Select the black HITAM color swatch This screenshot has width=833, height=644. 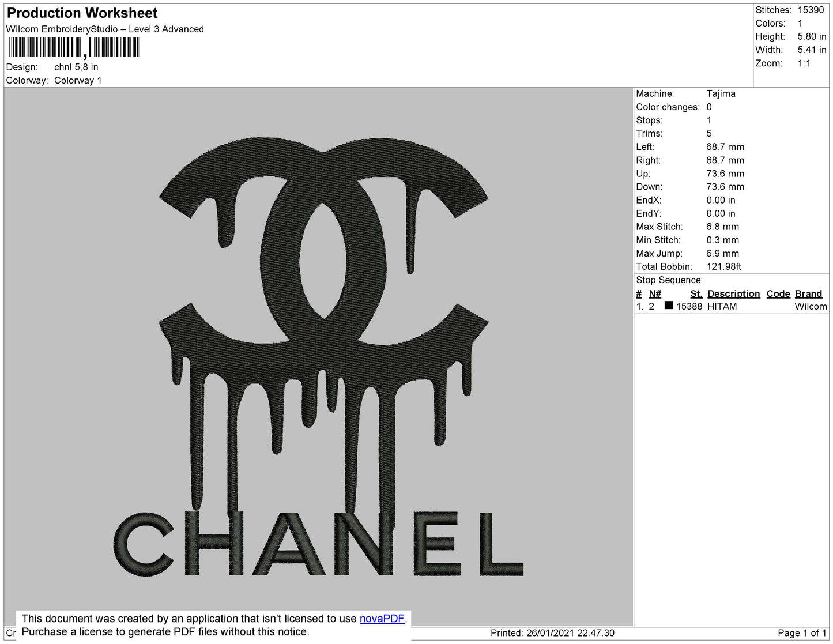pyautogui.click(x=669, y=306)
